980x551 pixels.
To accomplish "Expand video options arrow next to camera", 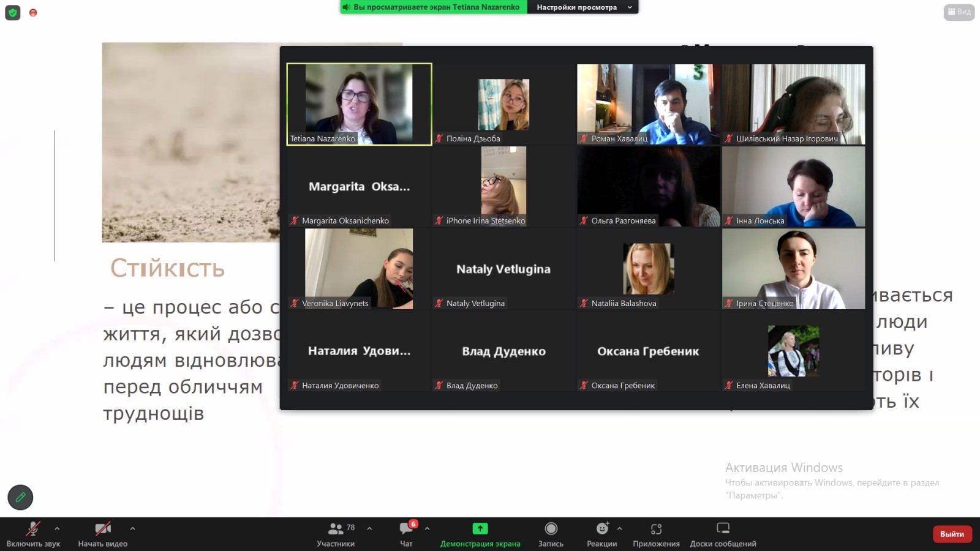I will tap(132, 528).
